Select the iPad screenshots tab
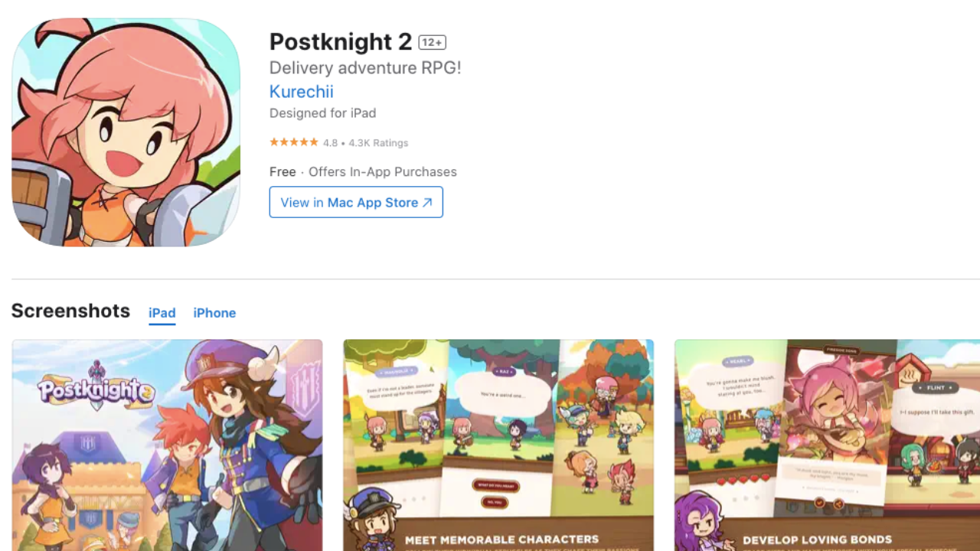The image size is (980, 551). click(162, 313)
